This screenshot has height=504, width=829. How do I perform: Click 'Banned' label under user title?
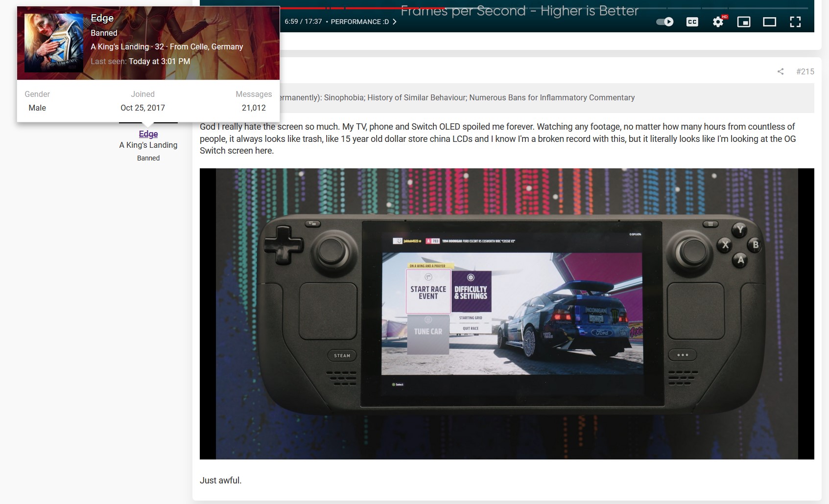(x=148, y=158)
